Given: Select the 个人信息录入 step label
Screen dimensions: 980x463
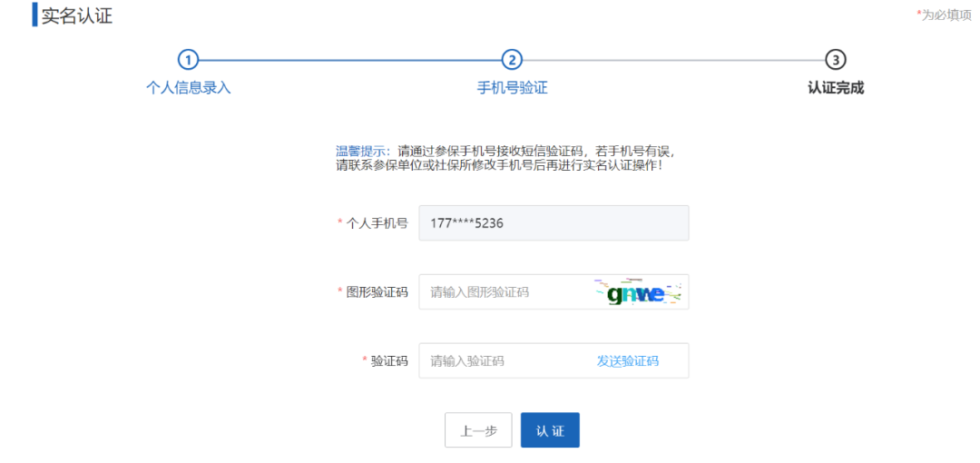Looking at the screenshot, I should (188, 87).
